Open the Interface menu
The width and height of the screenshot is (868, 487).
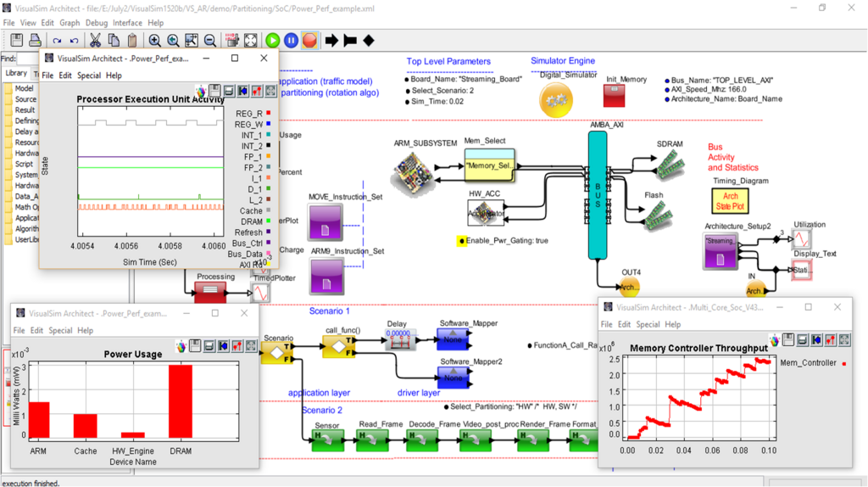pyautogui.click(x=127, y=23)
